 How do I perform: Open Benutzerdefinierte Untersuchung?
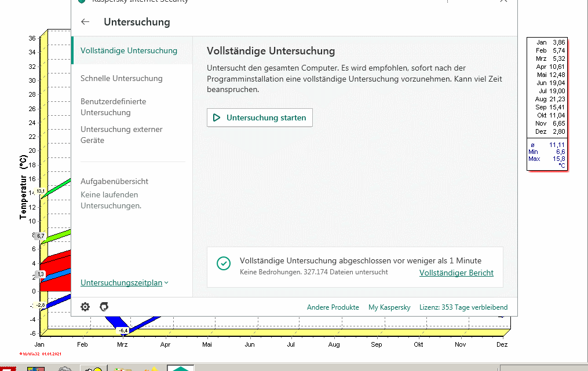(x=113, y=107)
